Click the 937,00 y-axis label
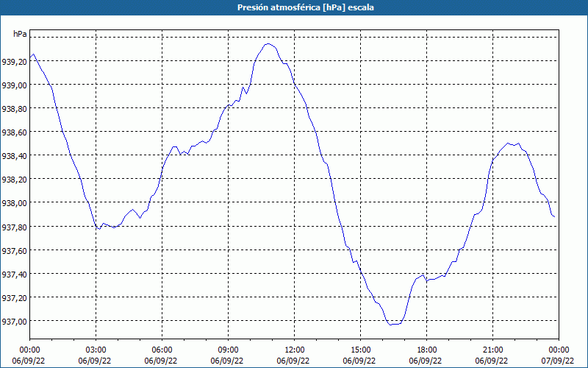Image resolution: width=588 pixels, height=368 pixels. coord(15,322)
